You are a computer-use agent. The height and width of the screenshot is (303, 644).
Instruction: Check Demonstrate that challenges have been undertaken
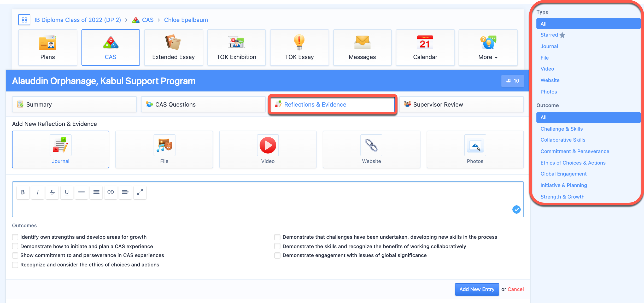[x=277, y=237]
